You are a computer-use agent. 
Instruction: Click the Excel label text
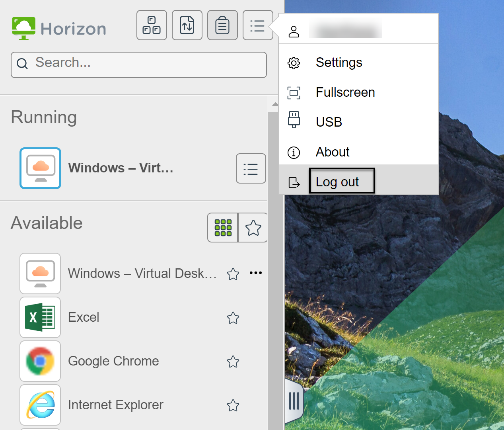tap(84, 317)
